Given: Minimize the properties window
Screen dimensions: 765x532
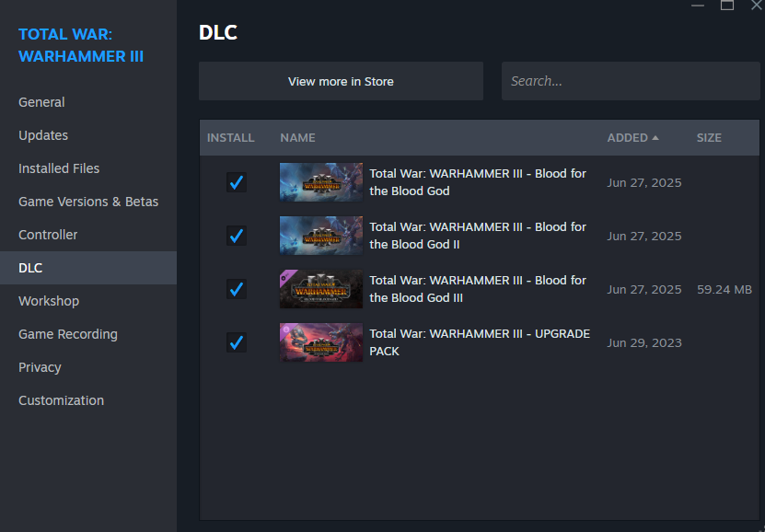Looking at the screenshot, I should [698, 5].
